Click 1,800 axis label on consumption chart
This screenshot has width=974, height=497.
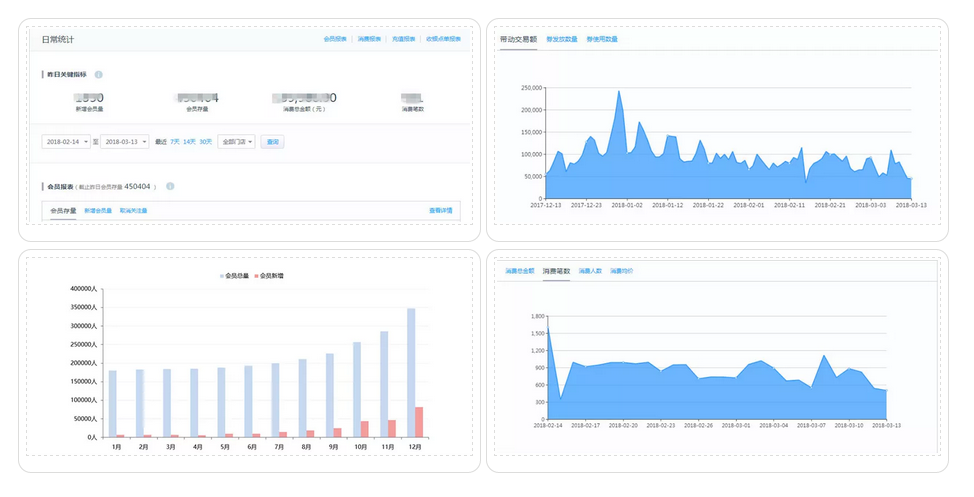538,317
